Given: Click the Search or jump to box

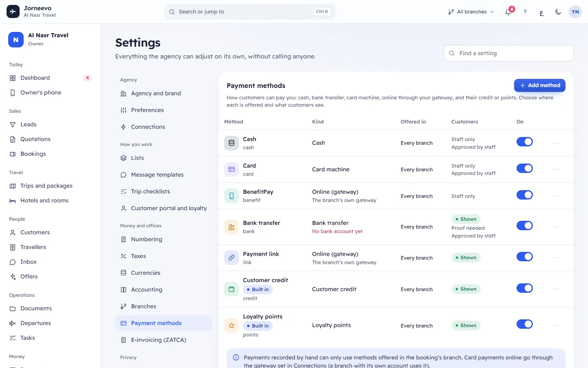Looking at the screenshot, I should click(x=250, y=12).
